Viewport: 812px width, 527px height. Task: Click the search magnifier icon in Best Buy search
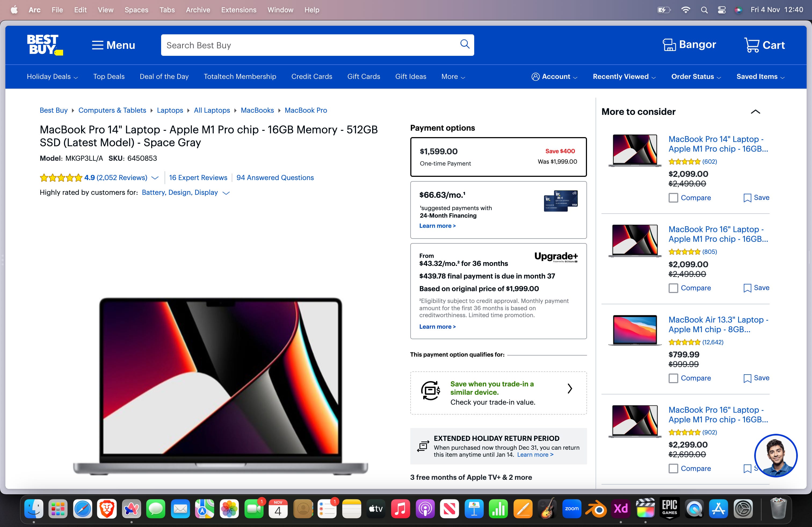[x=465, y=44]
